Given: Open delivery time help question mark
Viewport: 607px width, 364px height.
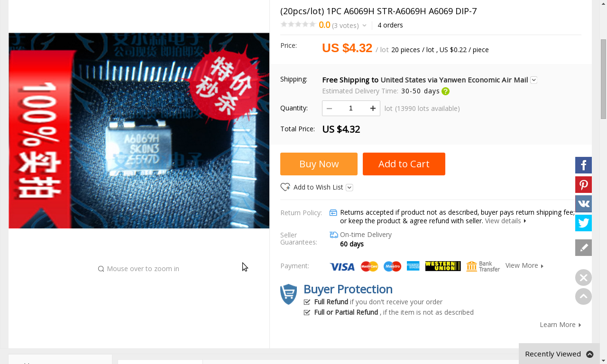Looking at the screenshot, I should pos(445,91).
